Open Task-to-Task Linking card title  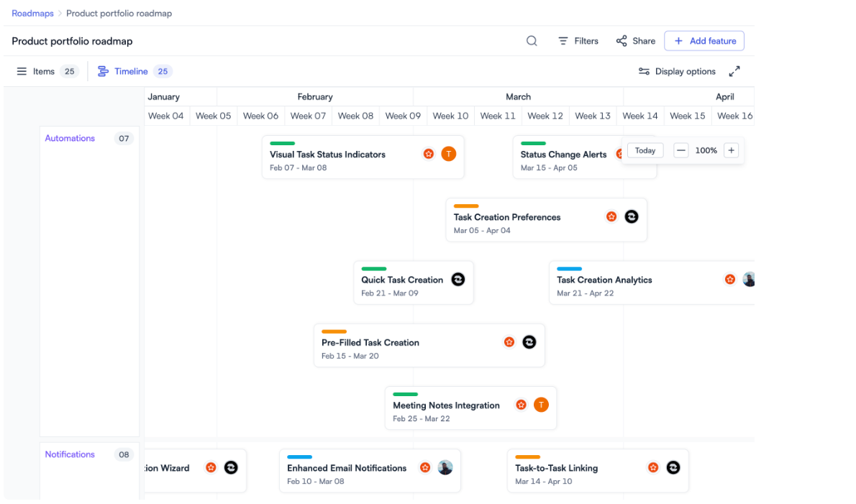pos(556,468)
